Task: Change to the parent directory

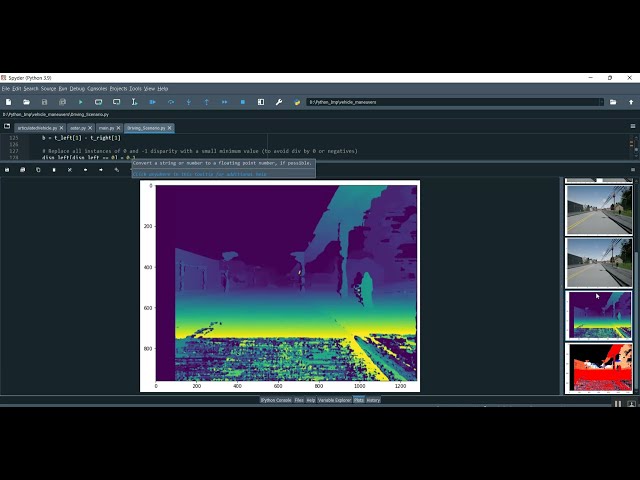Action: (x=631, y=102)
